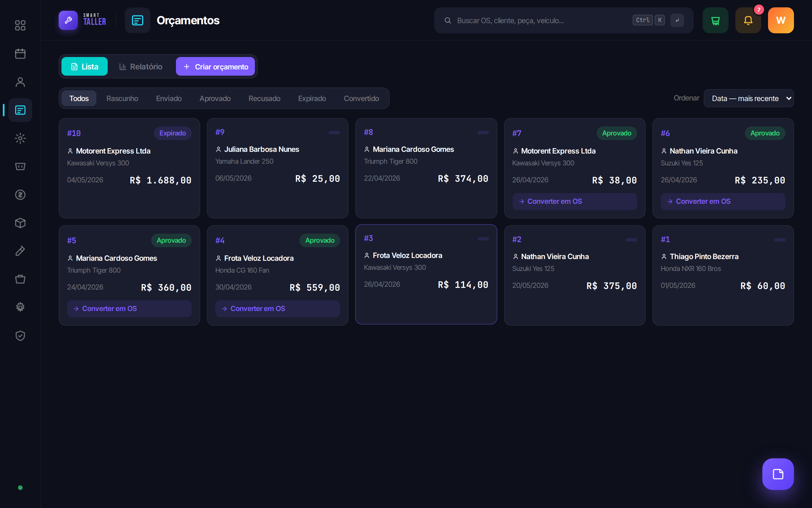
Task: Convert quote #4 into OS
Action: [277, 308]
